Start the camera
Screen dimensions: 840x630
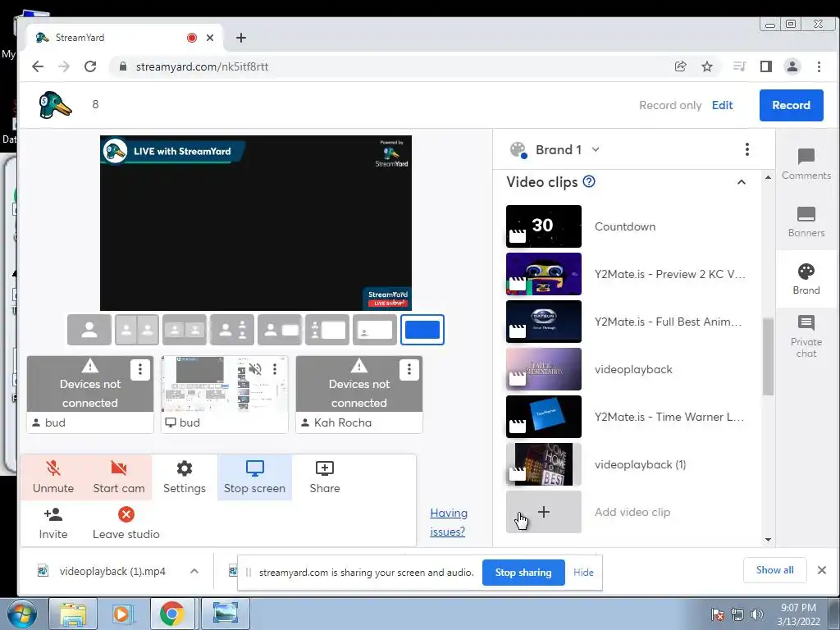[118, 477]
